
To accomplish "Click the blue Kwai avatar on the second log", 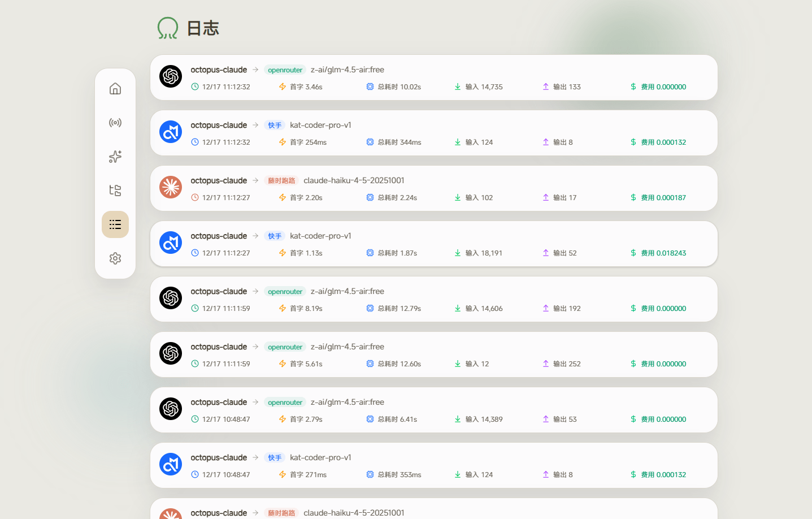I will (171, 132).
